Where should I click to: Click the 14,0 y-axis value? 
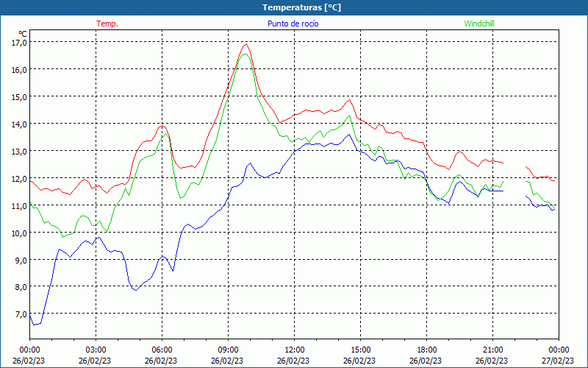[x=19, y=124]
